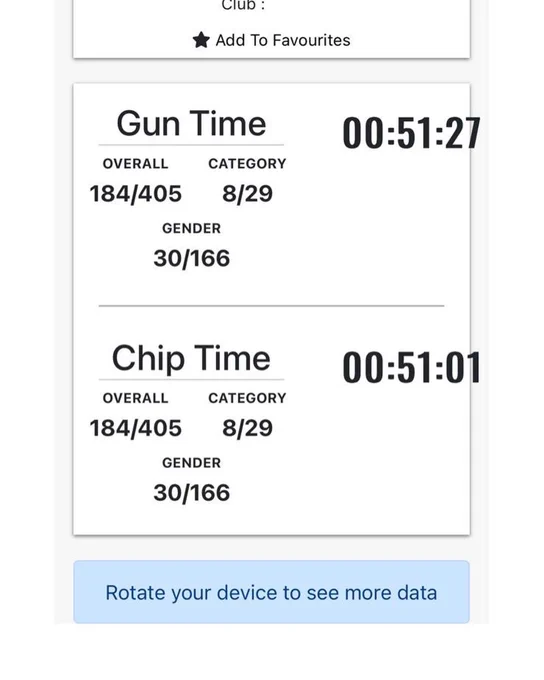Screen dimensions: 544x680
Task: Tap the Gun Time OVERALL label
Action: [135, 163]
